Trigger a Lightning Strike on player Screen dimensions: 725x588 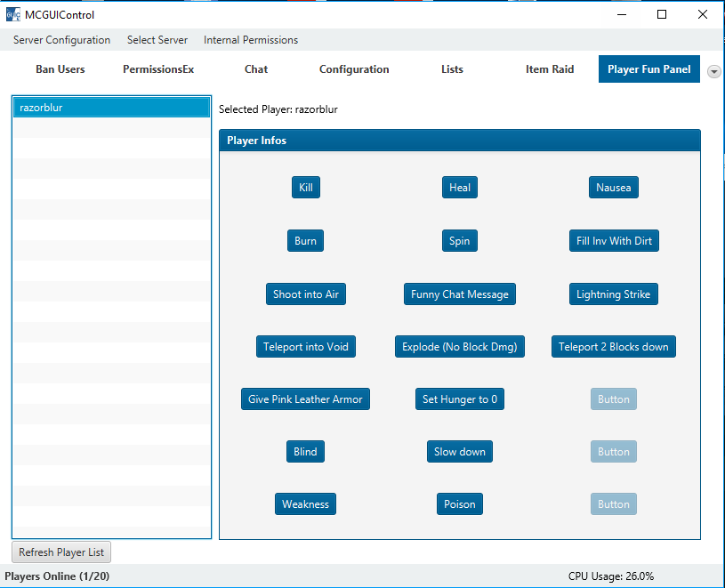pos(613,294)
